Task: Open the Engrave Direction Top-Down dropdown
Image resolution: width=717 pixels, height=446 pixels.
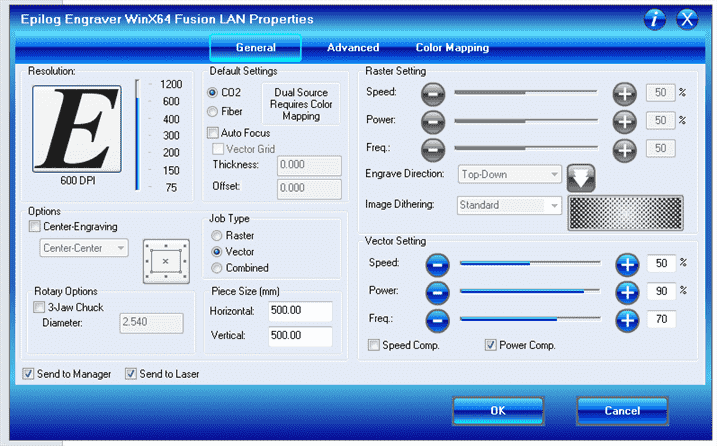Action: tap(509, 174)
